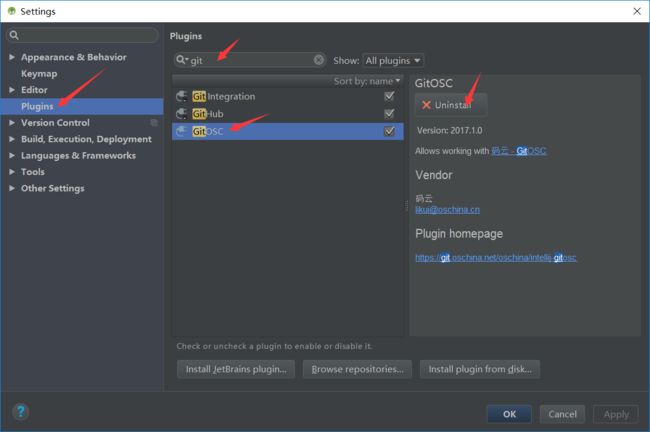Viewport: 650px width, 432px height.
Task: Click the GitHub plugin icon
Action: click(x=182, y=114)
